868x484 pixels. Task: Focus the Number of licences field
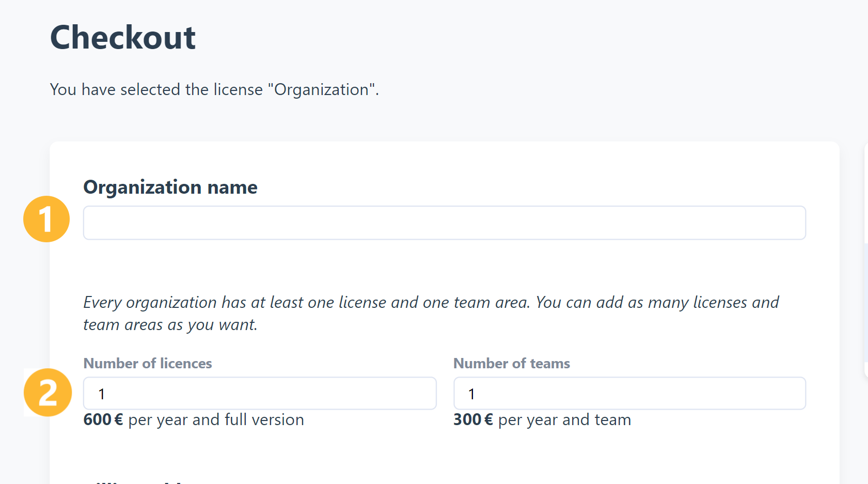260,393
